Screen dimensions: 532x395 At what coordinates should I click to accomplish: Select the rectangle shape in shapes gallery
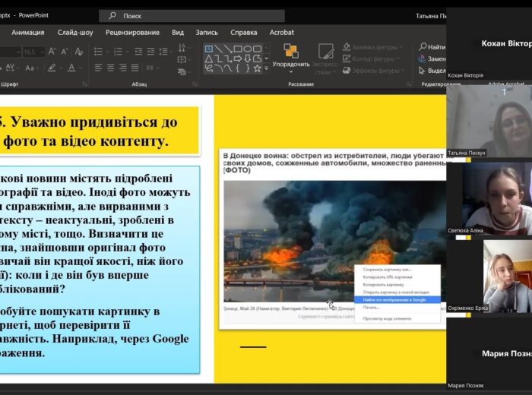[x=238, y=48]
